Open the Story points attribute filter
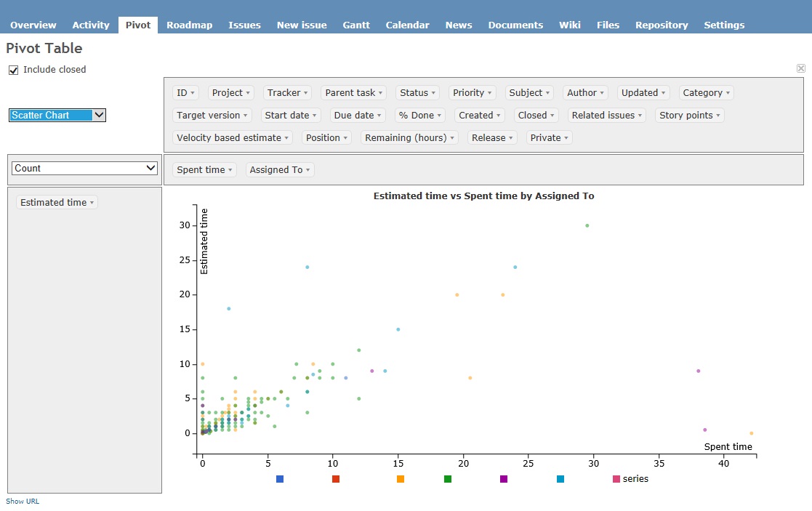This screenshot has width=812, height=511. point(689,116)
